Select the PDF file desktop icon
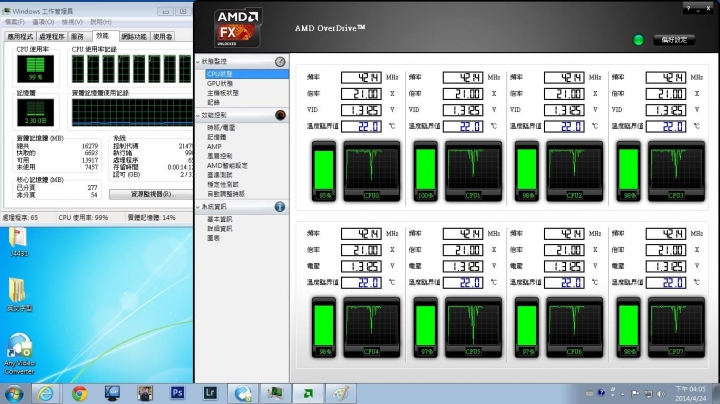 pyautogui.click(x=18, y=242)
